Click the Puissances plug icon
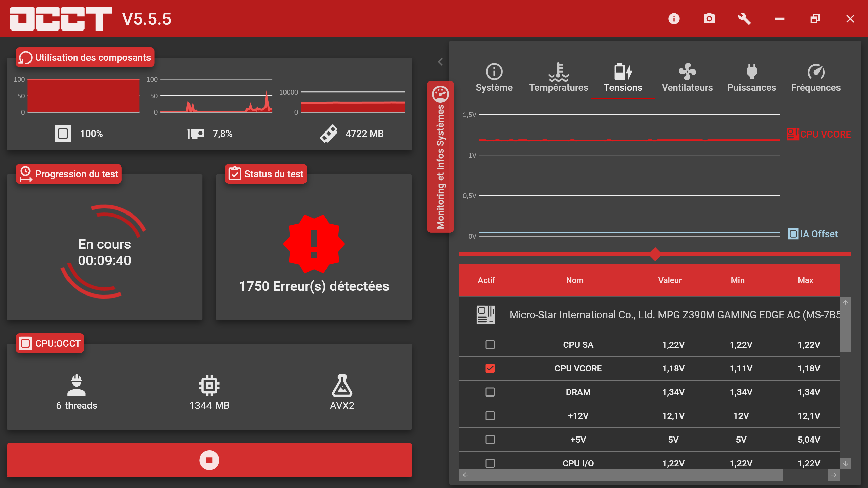Image resolution: width=868 pixels, height=488 pixels. point(751,72)
